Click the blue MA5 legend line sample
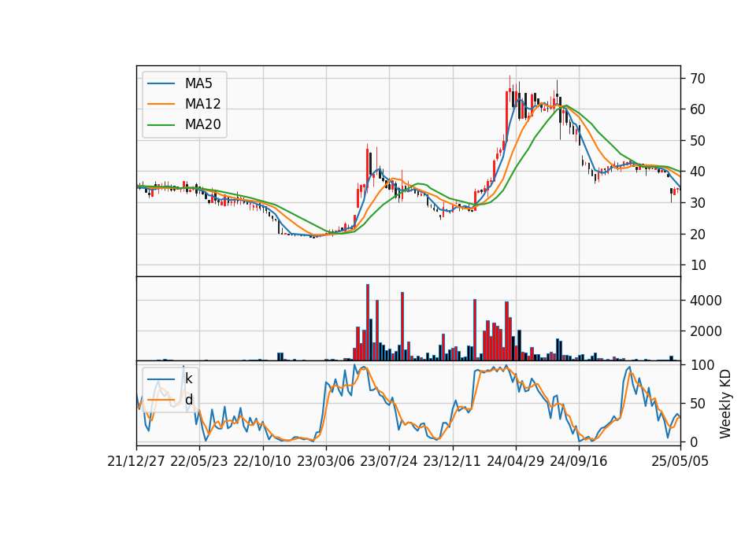Screen dimensions: 756x543 [161, 84]
